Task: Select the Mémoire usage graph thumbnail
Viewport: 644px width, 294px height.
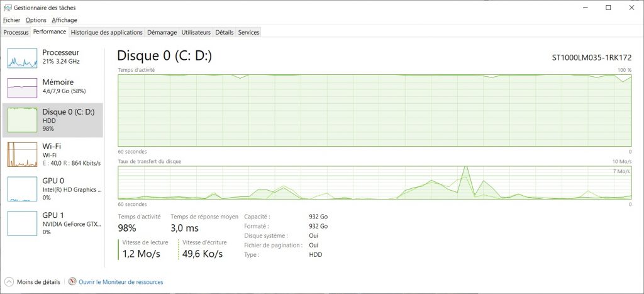Action: 23,88
